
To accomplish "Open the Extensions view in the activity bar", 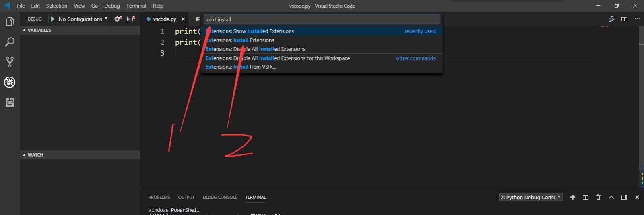I will point(10,102).
